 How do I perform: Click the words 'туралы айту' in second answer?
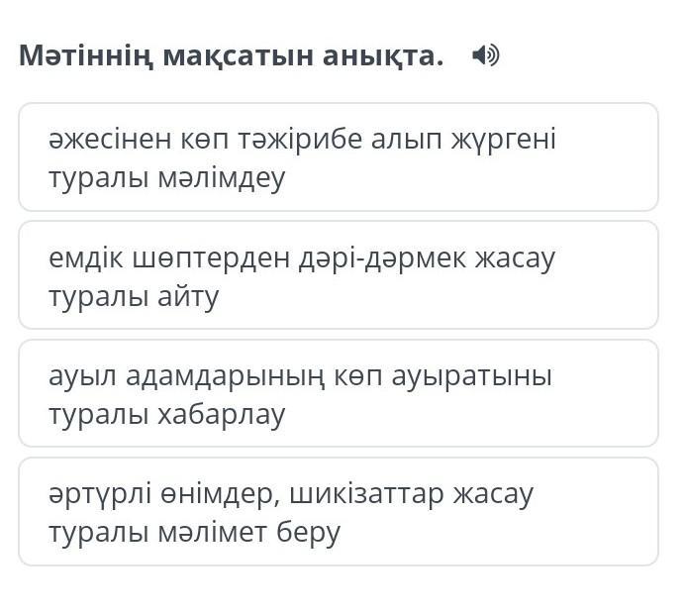coord(134,297)
